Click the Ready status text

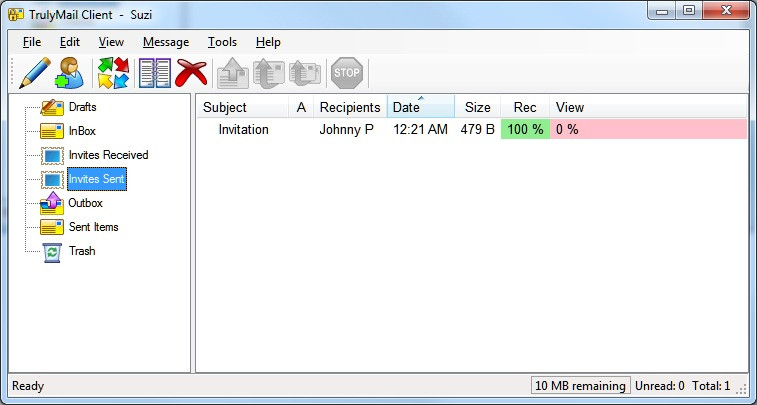(x=28, y=386)
